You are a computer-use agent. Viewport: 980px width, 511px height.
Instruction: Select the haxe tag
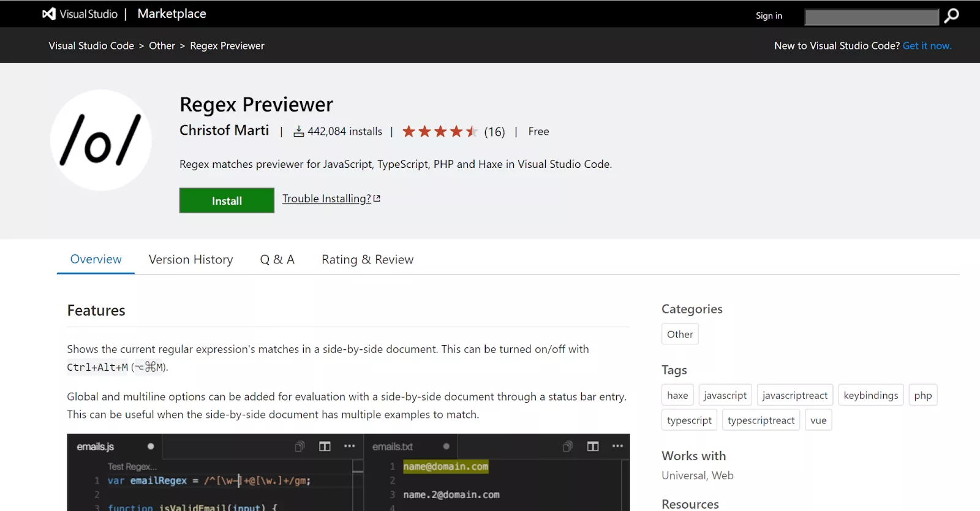click(677, 395)
